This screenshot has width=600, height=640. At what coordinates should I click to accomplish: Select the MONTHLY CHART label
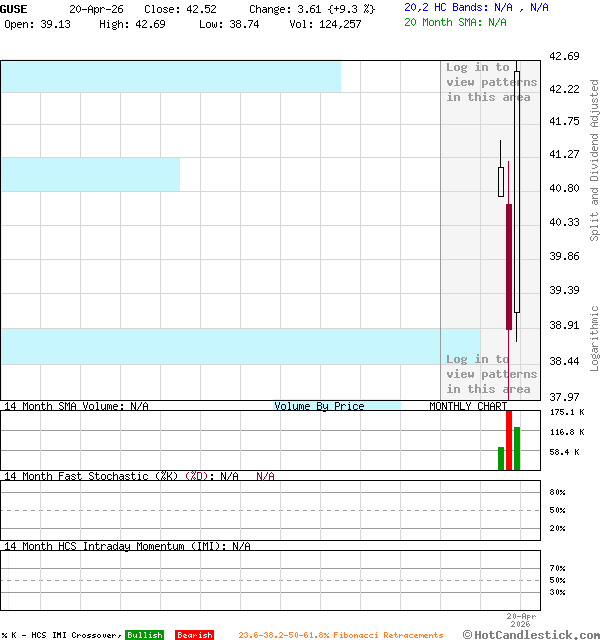(468, 406)
